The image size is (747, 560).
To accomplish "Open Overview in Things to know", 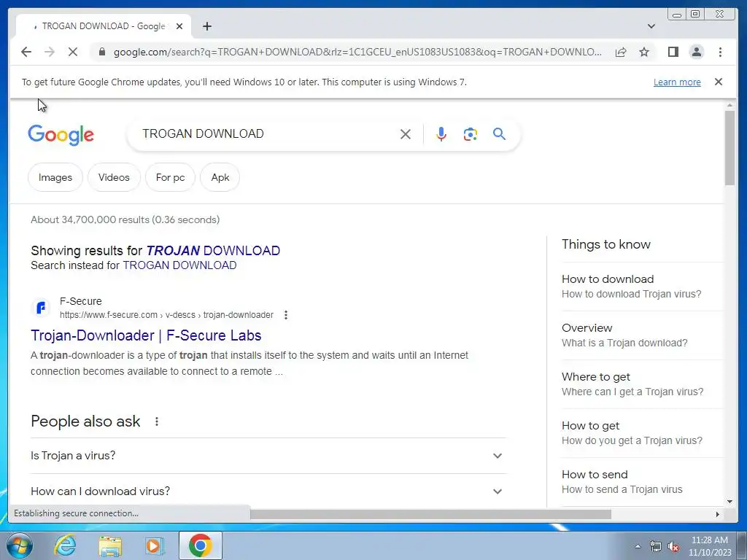I will coord(643,335).
